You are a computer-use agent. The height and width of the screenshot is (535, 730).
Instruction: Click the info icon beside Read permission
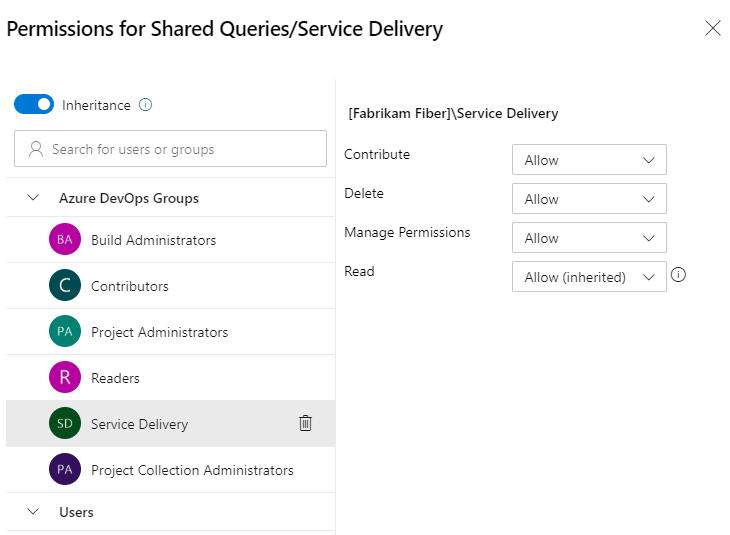pyautogui.click(x=679, y=275)
